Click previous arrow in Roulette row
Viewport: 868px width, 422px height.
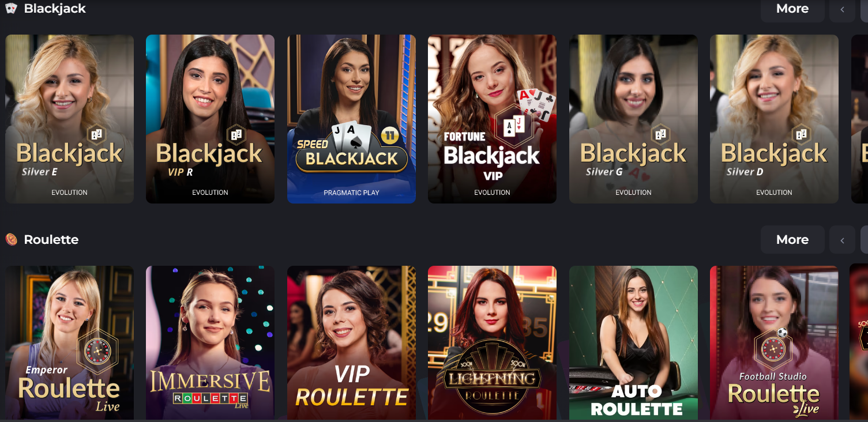point(842,240)
